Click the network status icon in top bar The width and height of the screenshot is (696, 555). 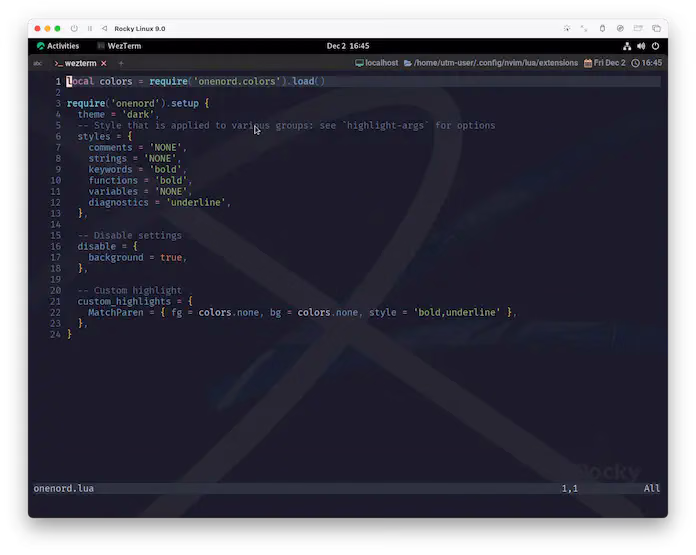pos(627,46)
